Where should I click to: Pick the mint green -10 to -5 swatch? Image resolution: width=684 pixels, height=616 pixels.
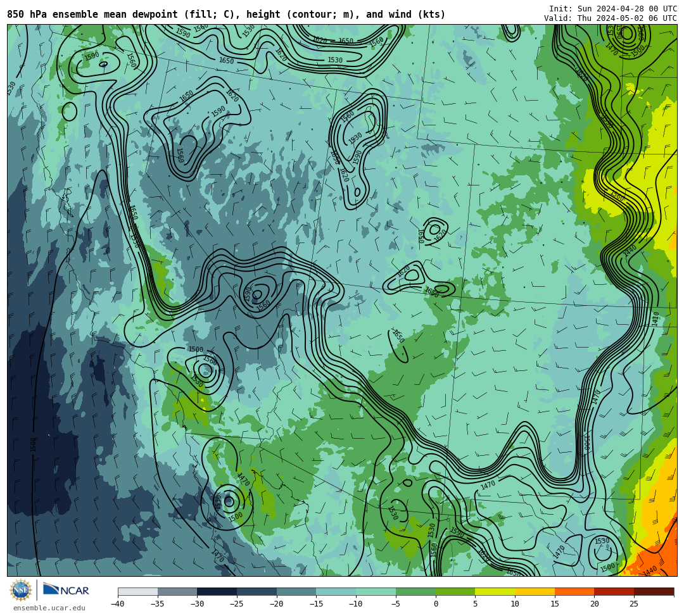[376, 591]
